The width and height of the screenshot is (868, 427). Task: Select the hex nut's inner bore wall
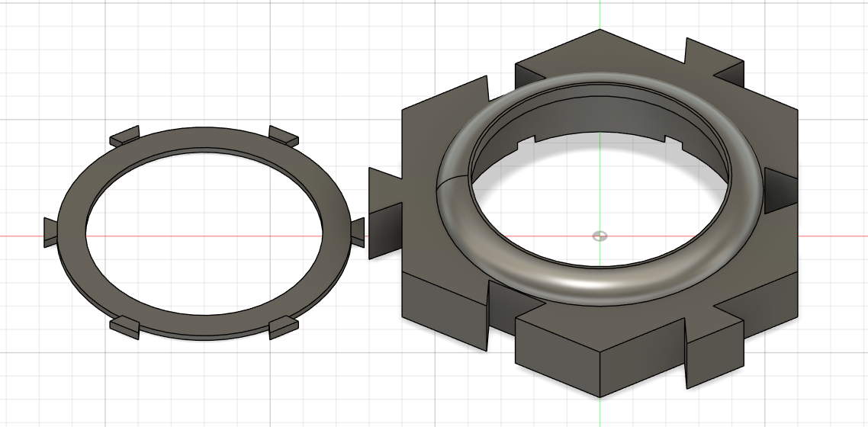[600, 115]
